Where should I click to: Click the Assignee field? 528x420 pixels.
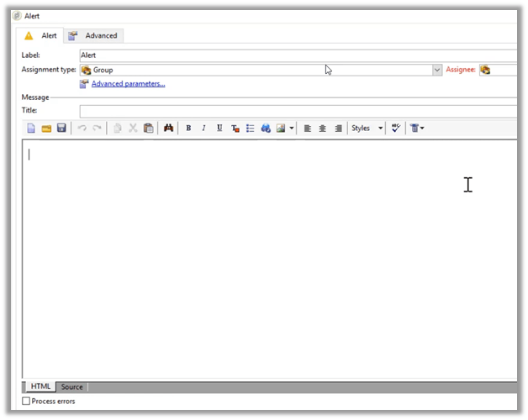499,70
